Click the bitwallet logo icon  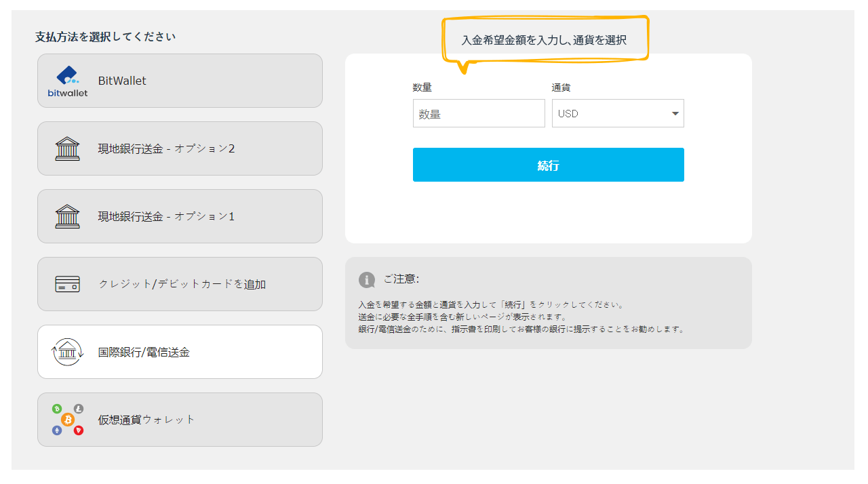[x=67, y=81]
